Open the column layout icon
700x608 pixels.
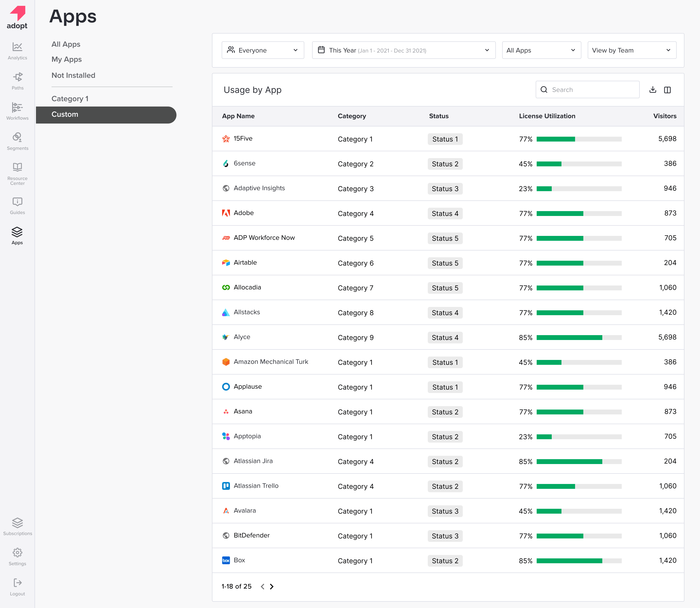[x=667, y=89]
